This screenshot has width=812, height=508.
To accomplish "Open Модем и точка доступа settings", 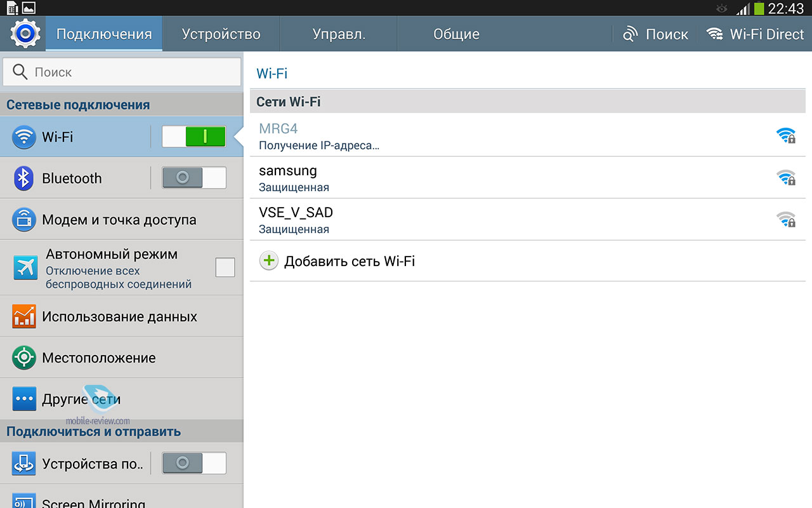I will [122, 220].
